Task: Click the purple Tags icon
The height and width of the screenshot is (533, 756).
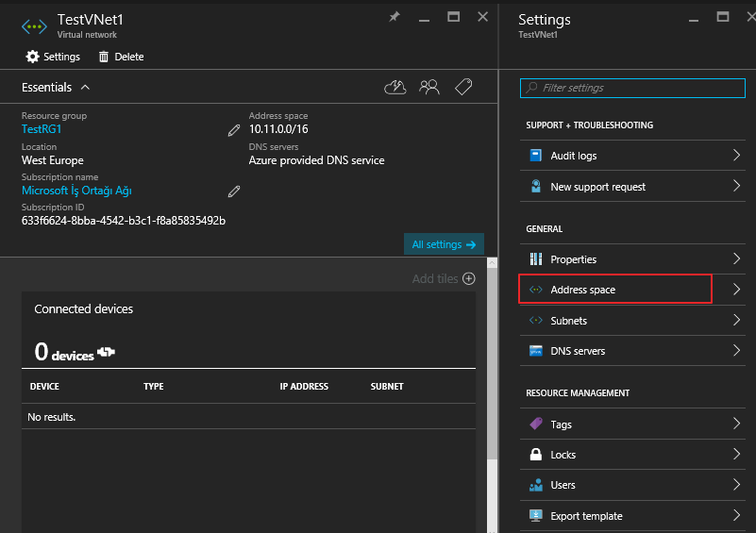Action: coord(536,425)
